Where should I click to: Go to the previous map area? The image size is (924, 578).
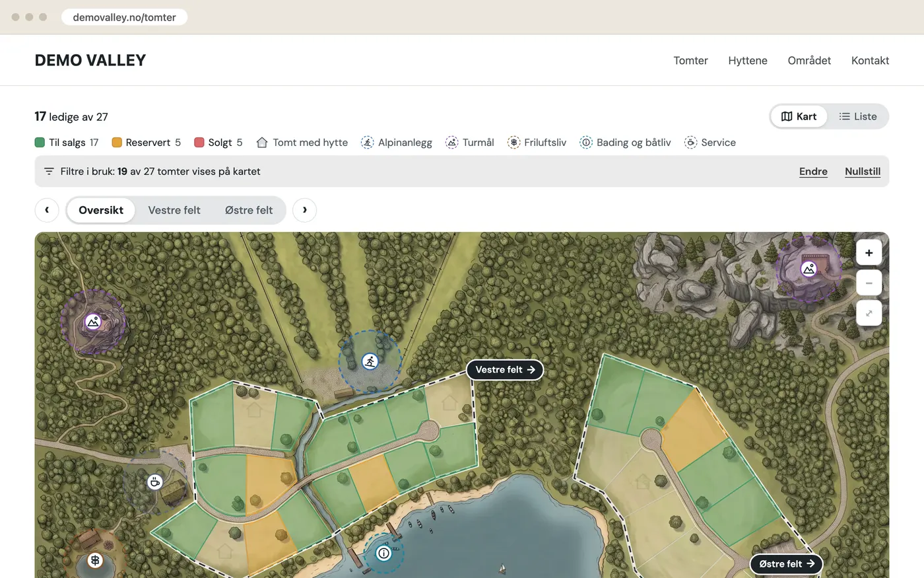click(47, 210)
